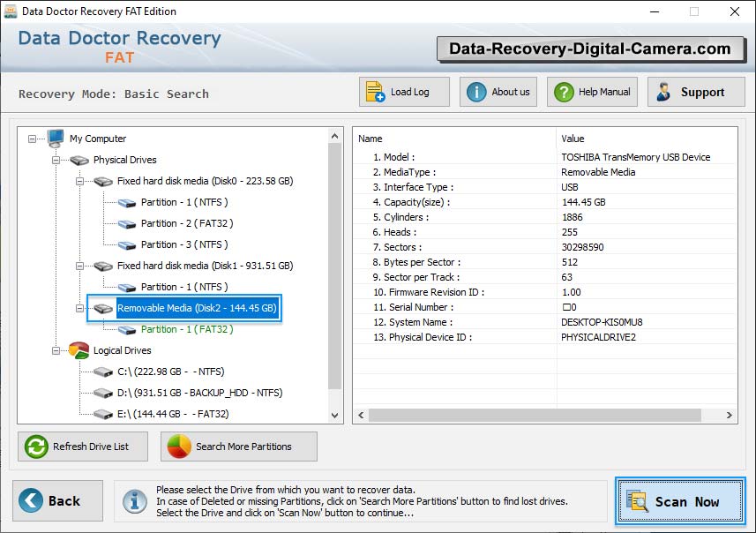Click the Search More Partitions pie icon

click(x=179, y=447)
